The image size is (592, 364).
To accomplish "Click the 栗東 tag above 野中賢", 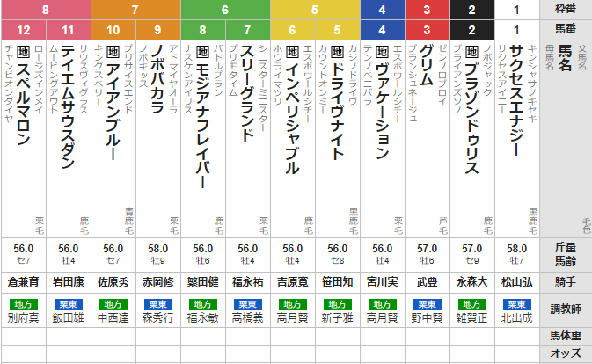I will point(427,304).
